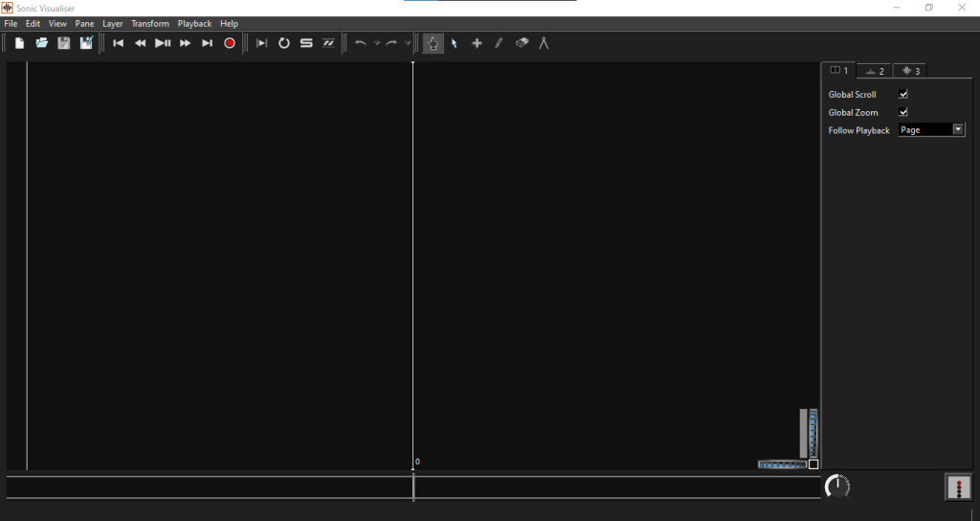Image resolution: width=980 pixels, height=521 pixels.
Task: Select the Measure compass tool
Action: coord(544,43)
